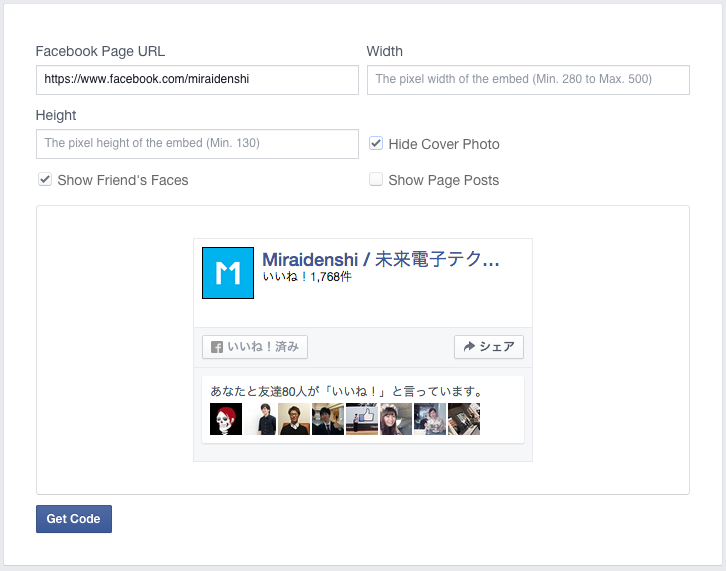
Task: Click the Miraidenshi blue M logo
Action: click(x=228, y=273)
